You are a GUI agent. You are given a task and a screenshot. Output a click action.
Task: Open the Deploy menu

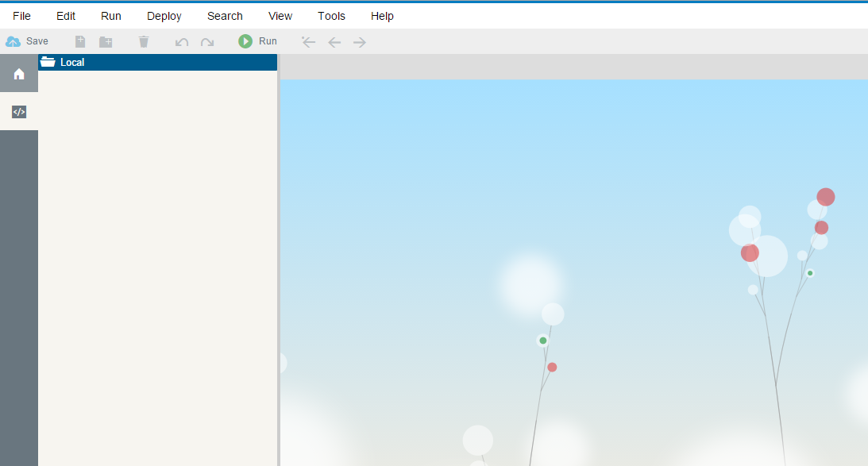(164, 16)
